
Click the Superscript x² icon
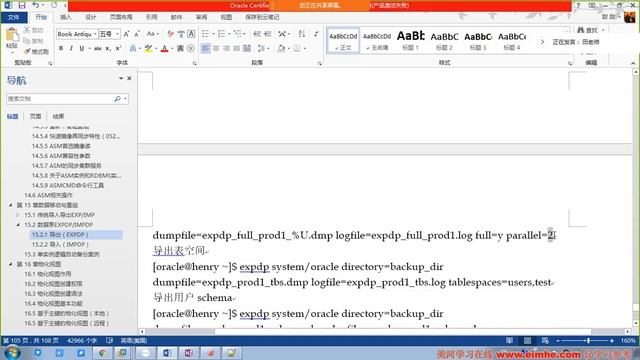[118, 48]
